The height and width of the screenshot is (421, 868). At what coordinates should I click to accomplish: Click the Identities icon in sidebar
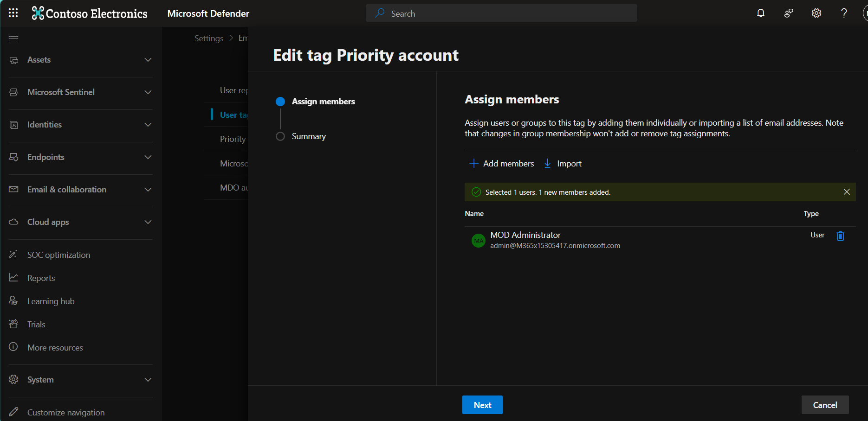coord(14,125)
